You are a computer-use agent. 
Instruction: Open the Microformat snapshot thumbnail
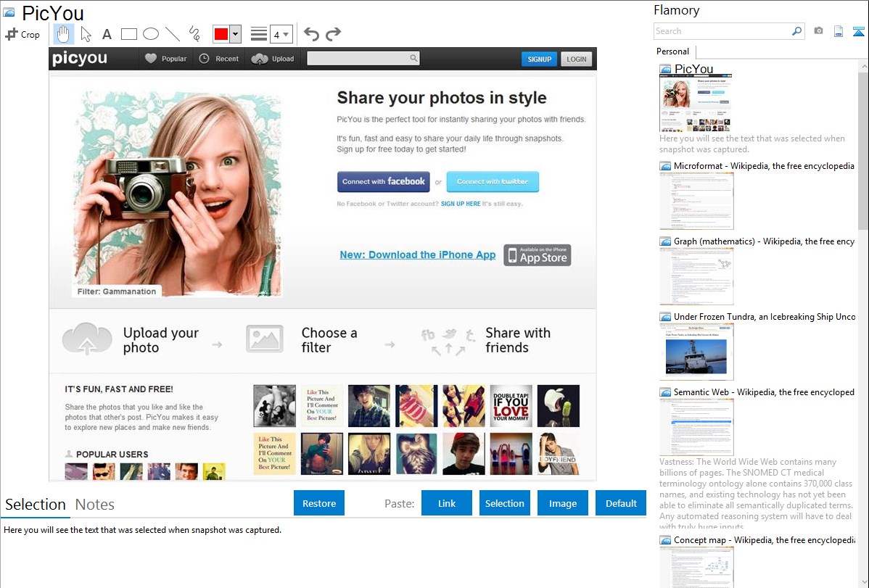coord(696,201)
